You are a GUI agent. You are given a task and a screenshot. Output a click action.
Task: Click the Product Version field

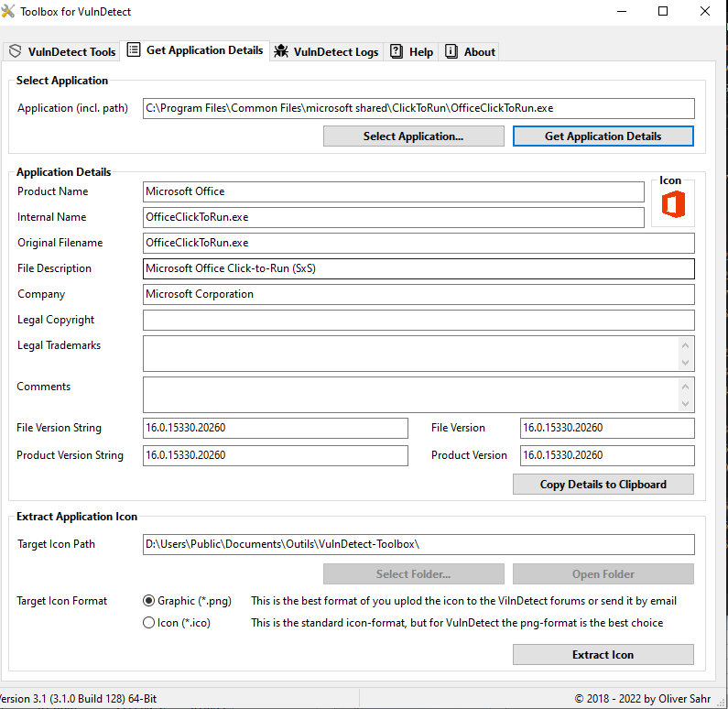[x=607, y=455]
